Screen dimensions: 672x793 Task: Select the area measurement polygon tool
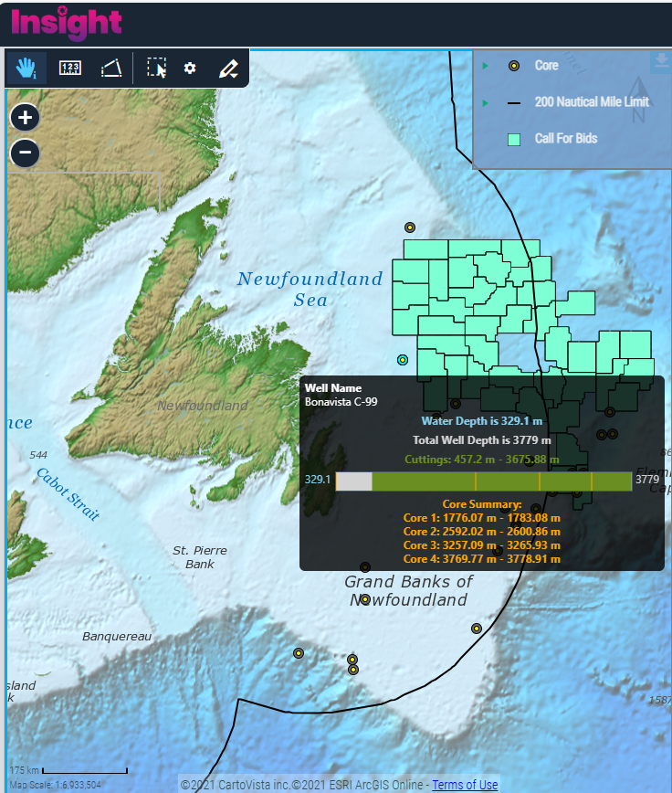[x=110, y=68]
